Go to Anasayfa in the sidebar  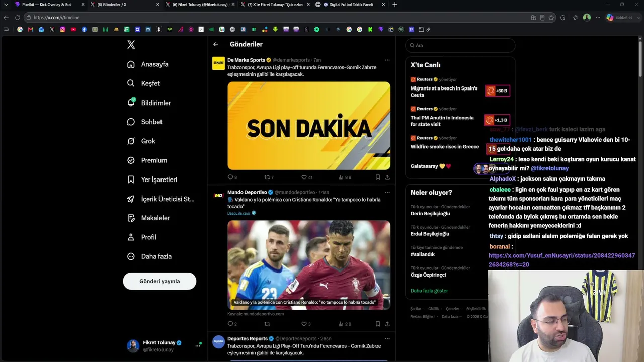tap(147, 64)
